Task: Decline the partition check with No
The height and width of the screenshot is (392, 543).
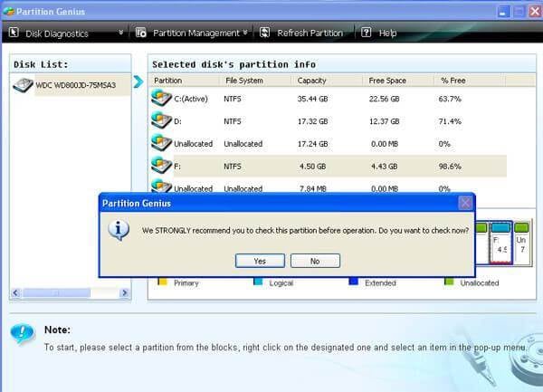Action: [315, 261]
